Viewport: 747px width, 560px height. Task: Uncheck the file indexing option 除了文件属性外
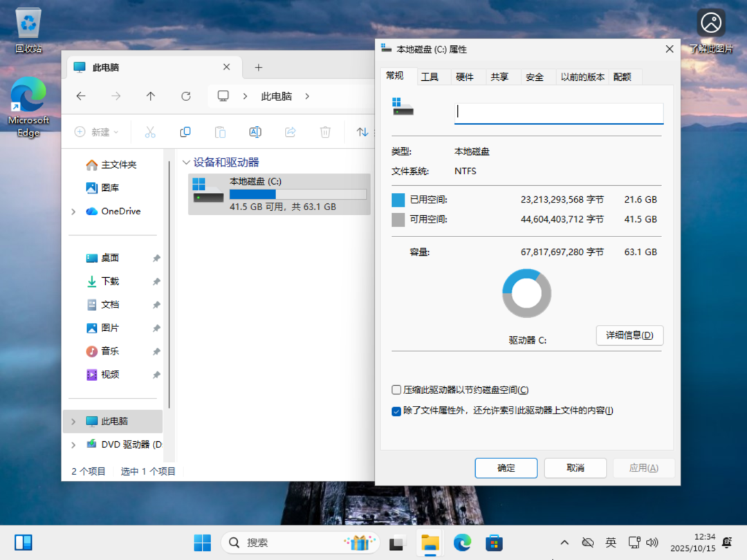396,411
